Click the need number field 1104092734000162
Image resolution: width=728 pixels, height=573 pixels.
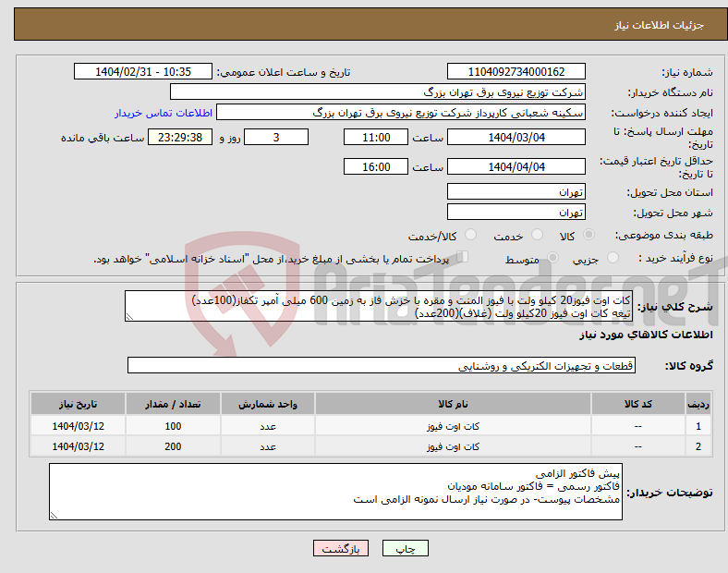click(516, 72)
